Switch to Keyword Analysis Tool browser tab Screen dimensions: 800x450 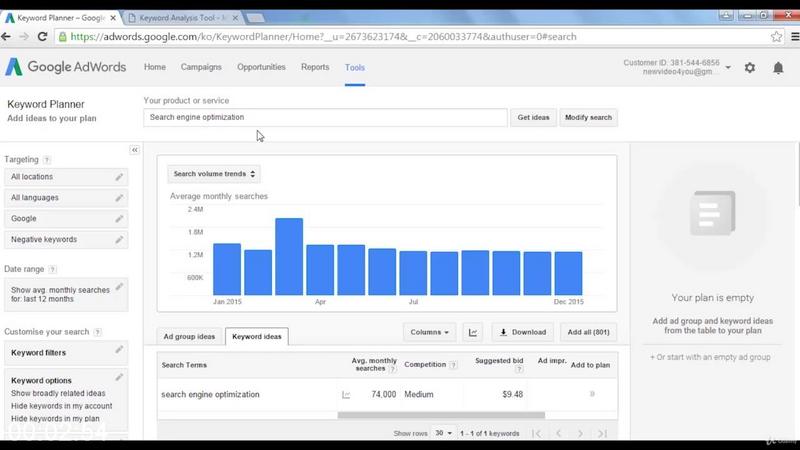(x=182, y=18)
